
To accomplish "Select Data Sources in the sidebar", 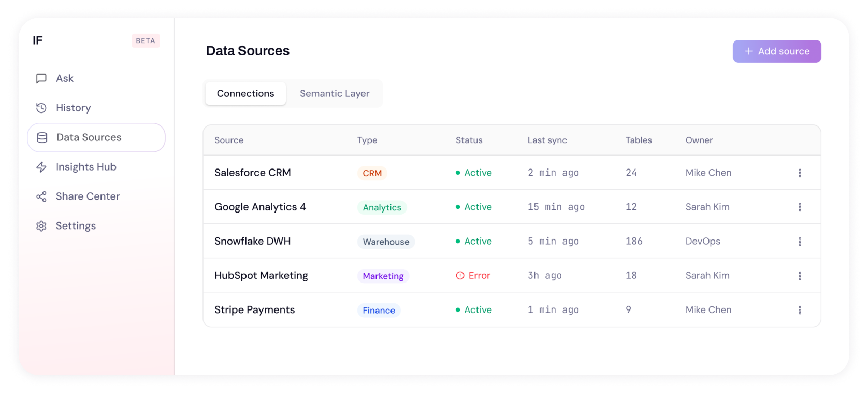I will point(96,137).
